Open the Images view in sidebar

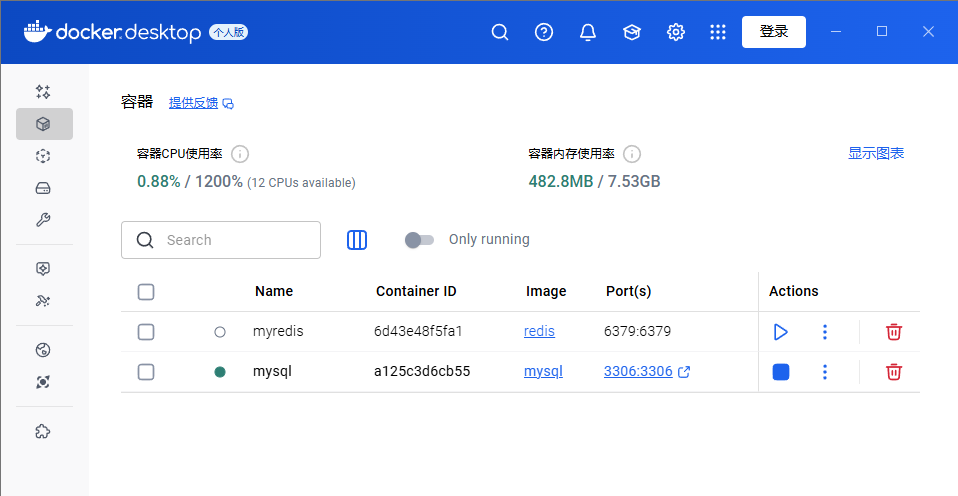pyautogui.click(x=43, y=156)
